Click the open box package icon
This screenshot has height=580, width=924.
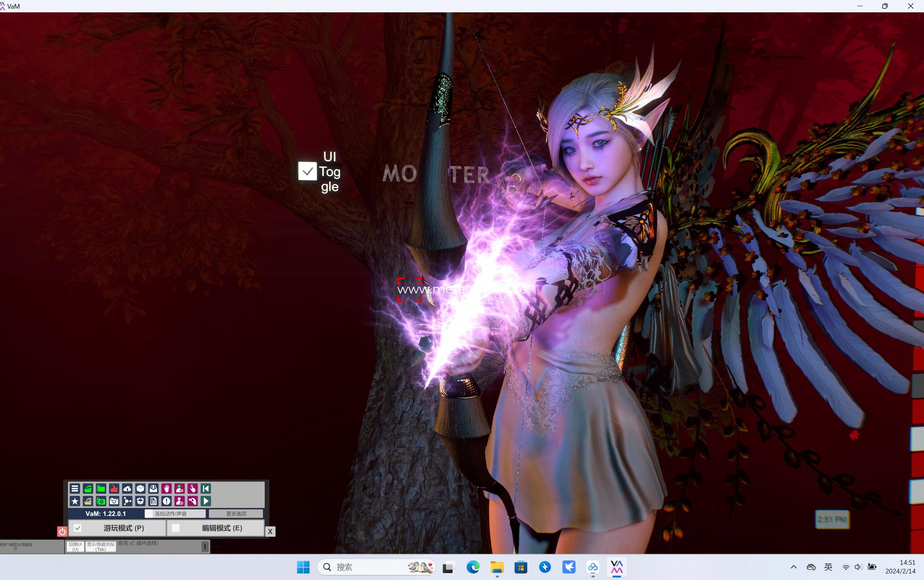pyautogui.click(x=140, y=501)
